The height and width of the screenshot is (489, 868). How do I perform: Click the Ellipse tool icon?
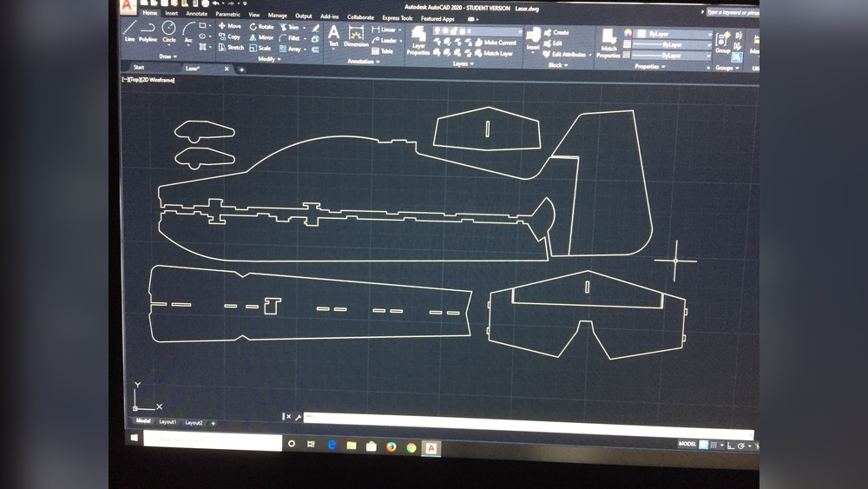(x=202, y=36)
